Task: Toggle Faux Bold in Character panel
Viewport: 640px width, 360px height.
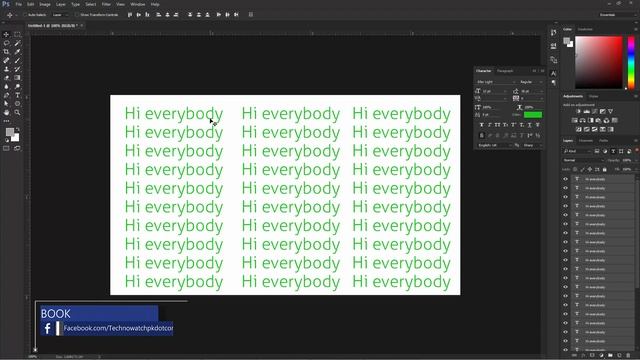Action: [482, 125]
